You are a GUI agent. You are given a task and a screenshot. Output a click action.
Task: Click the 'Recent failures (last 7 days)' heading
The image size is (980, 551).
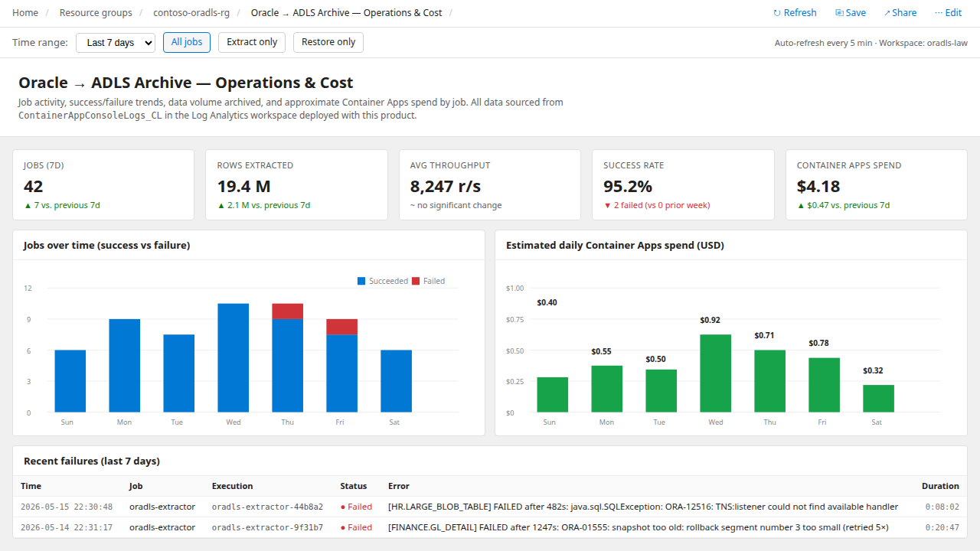pos(92,461)
